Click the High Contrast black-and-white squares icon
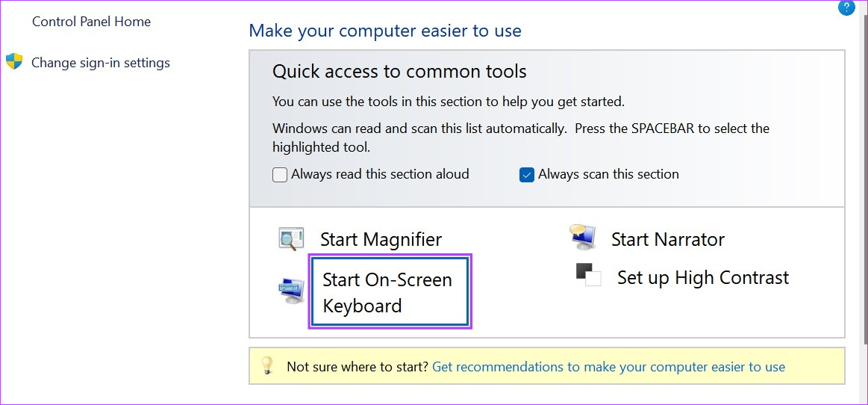Image resolution: width=868 pixels, height=405 pixels. (x=588, y=275)
